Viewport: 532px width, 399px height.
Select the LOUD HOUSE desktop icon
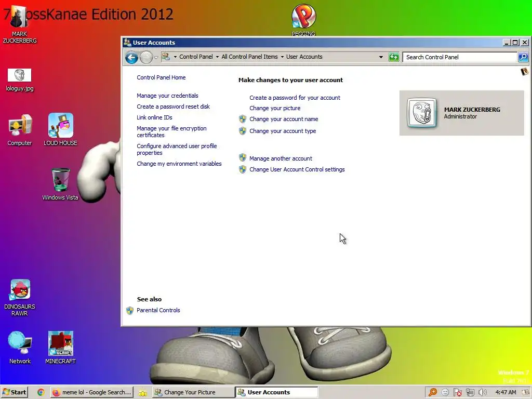pos(60,129)
